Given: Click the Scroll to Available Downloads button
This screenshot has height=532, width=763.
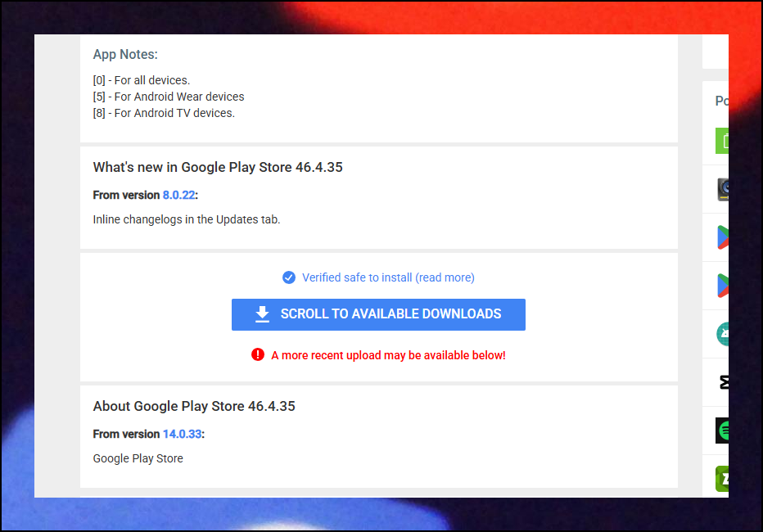Looking at the screenshot, I should tap(378, 314).
